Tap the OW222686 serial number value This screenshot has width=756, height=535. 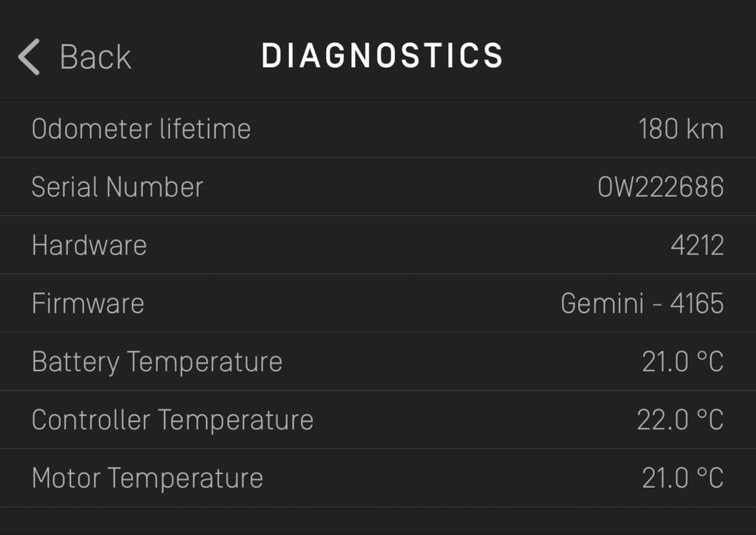point(661,187)
